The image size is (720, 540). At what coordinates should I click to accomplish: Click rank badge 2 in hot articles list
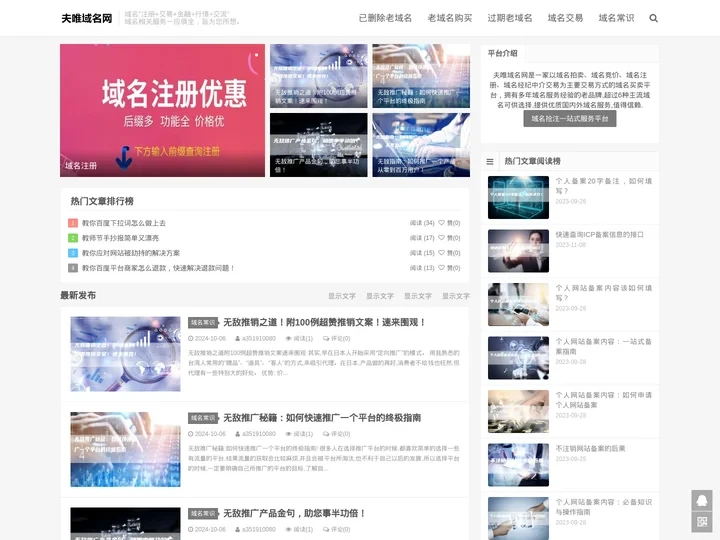point(73,238)
